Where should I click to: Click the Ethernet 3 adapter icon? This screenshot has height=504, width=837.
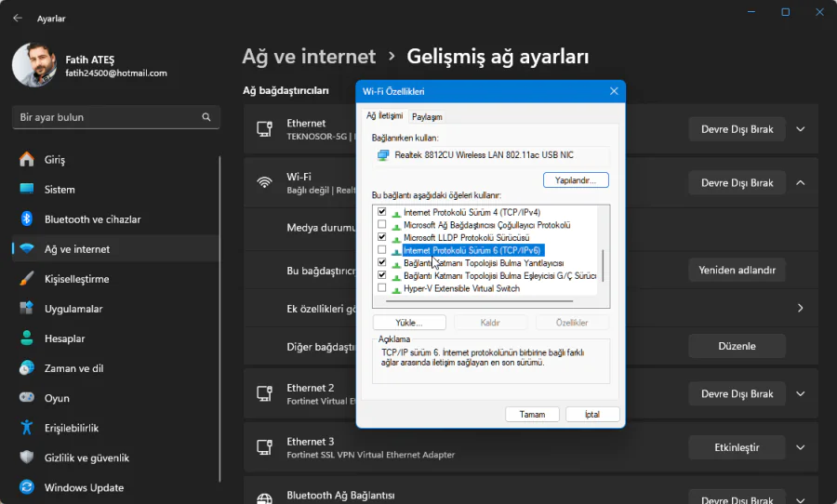265,447
